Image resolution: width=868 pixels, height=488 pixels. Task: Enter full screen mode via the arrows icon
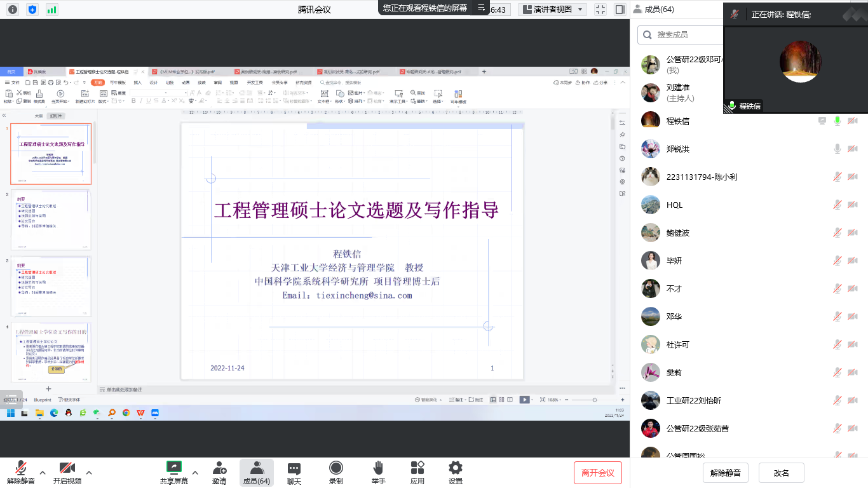(x=600, y=10)
